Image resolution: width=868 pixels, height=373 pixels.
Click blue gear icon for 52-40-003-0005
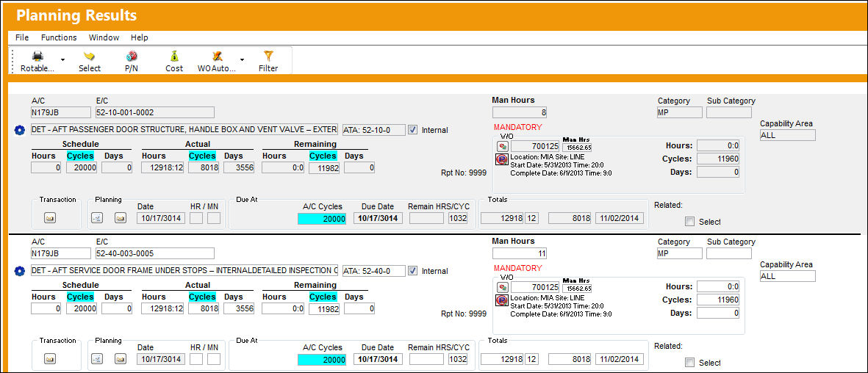[20, 271]
